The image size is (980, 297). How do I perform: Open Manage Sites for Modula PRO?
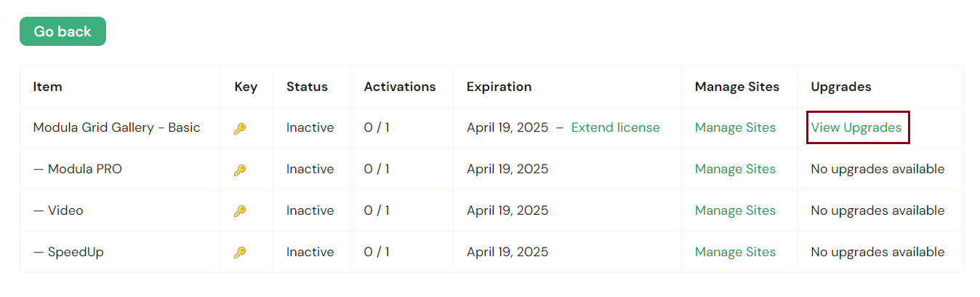(735, 169)
